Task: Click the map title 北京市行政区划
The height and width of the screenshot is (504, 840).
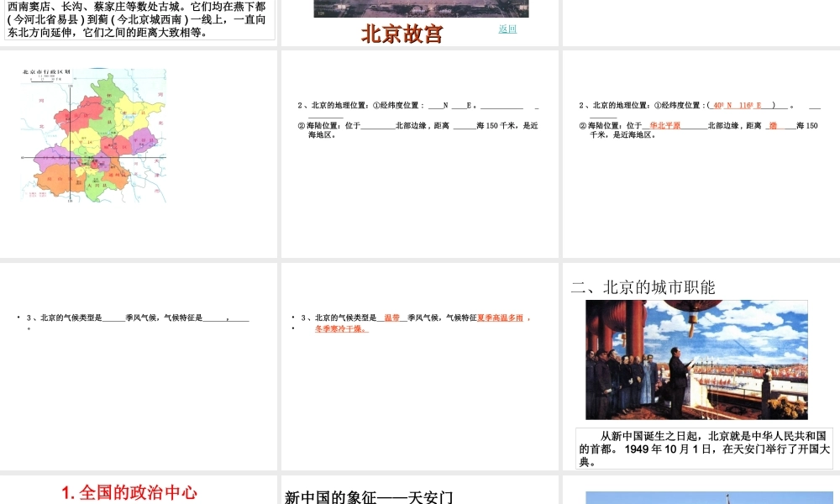Action: pyautogui.click(x=46, y=71)
